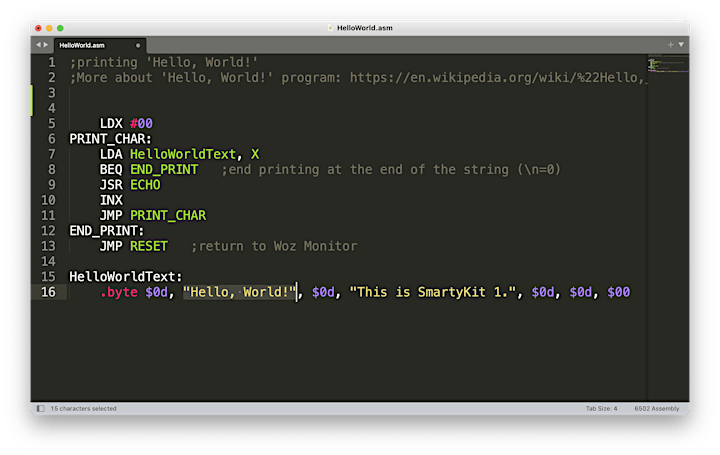Add a new tab with plus icon
Image resolution: width=720 pixels, height=455 pixels.
click(670, 45)
